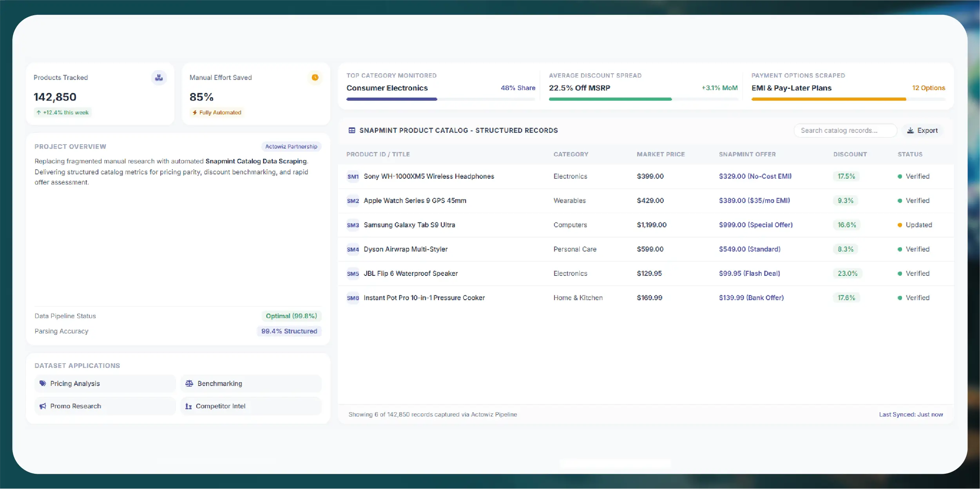This screenshot has height=489, width=980.
Task: Open the Pricing Analysis application
Action: point(105,384)
